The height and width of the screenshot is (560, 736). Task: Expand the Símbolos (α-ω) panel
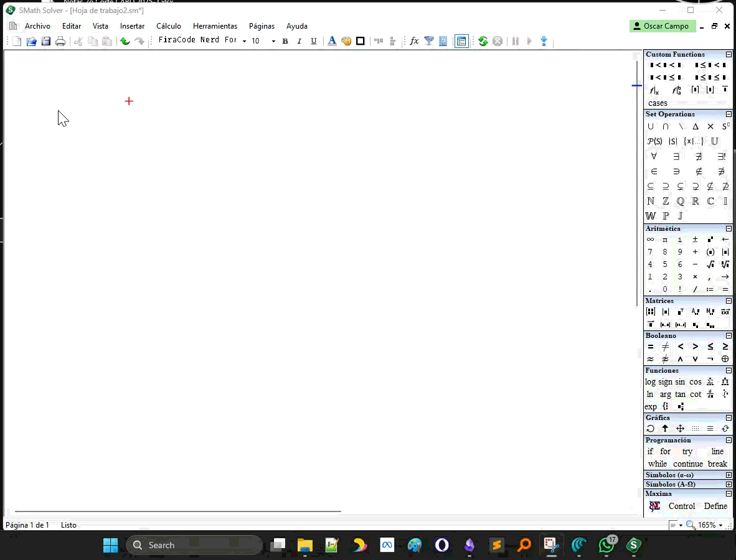[x=729, y=475]
